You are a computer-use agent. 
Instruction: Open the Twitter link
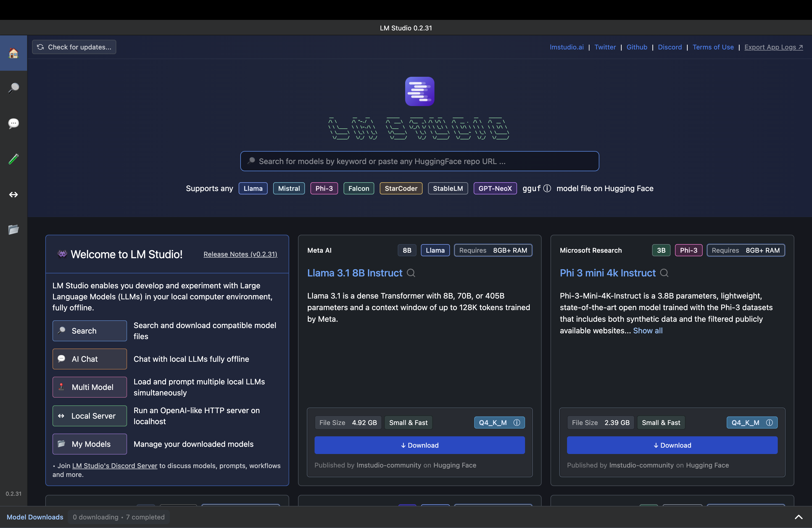[605, 47]
